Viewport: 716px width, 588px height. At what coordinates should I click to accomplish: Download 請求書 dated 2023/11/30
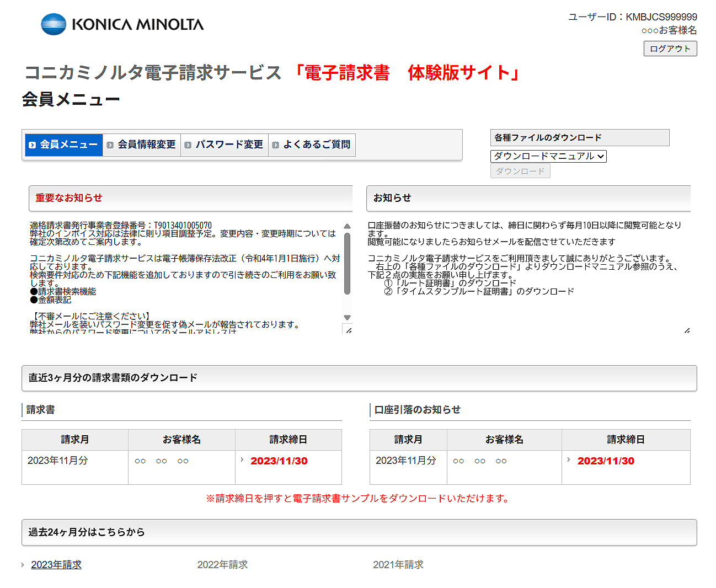click(x=279, y=461)
